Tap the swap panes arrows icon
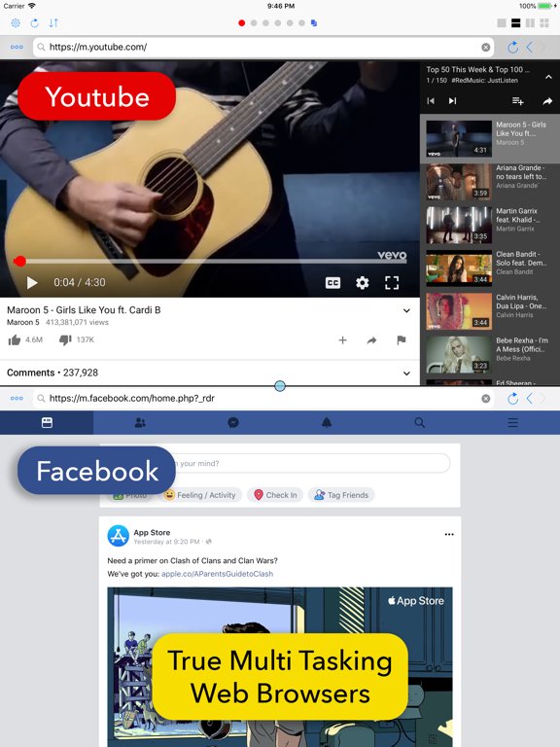560x747 pixels. click(53, 23)
